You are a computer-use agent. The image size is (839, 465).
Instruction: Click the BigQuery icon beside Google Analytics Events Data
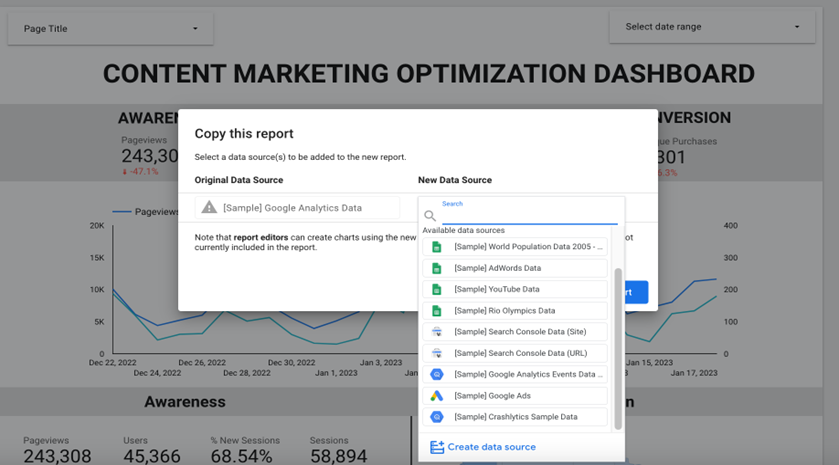pos(437,374)
